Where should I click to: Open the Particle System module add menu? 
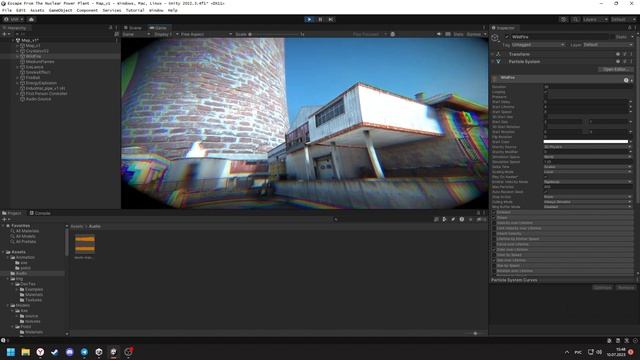click(631, 80)
